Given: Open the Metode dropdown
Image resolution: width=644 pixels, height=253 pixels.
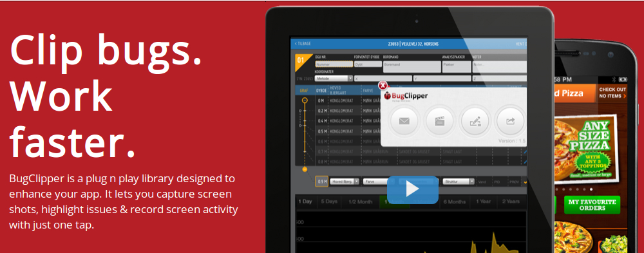Looking at the screenshot, I should pos(334,78).
